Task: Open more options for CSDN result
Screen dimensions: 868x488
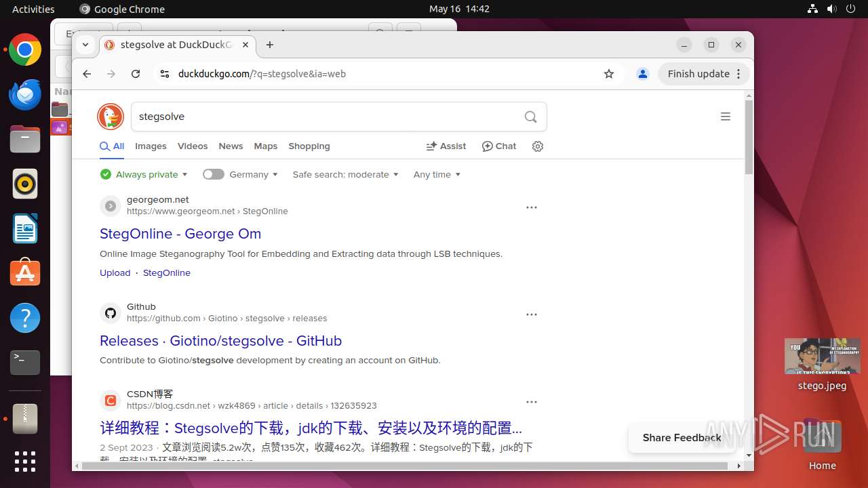Action: [x=532, y=402]
